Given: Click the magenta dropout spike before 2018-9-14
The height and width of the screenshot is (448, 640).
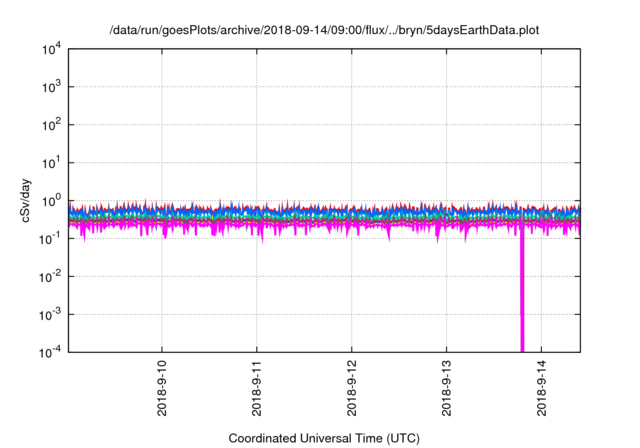Looking at the screenshot, I should 522,286.
